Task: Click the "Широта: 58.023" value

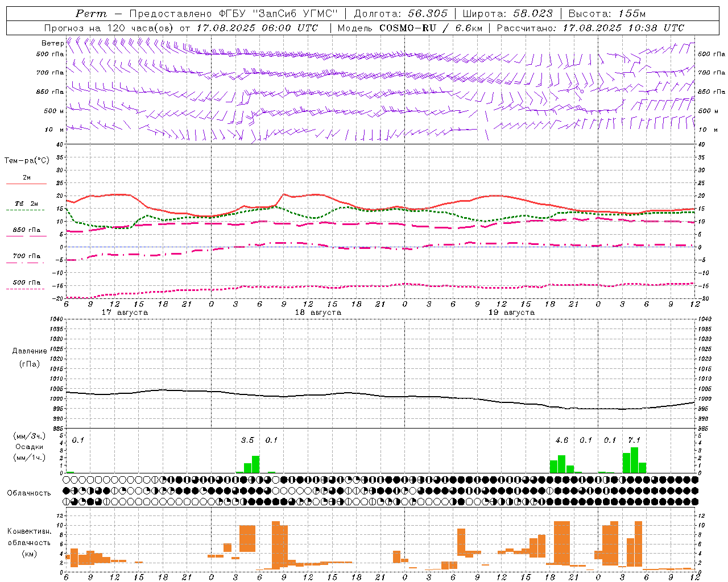Action: (508, 14)
